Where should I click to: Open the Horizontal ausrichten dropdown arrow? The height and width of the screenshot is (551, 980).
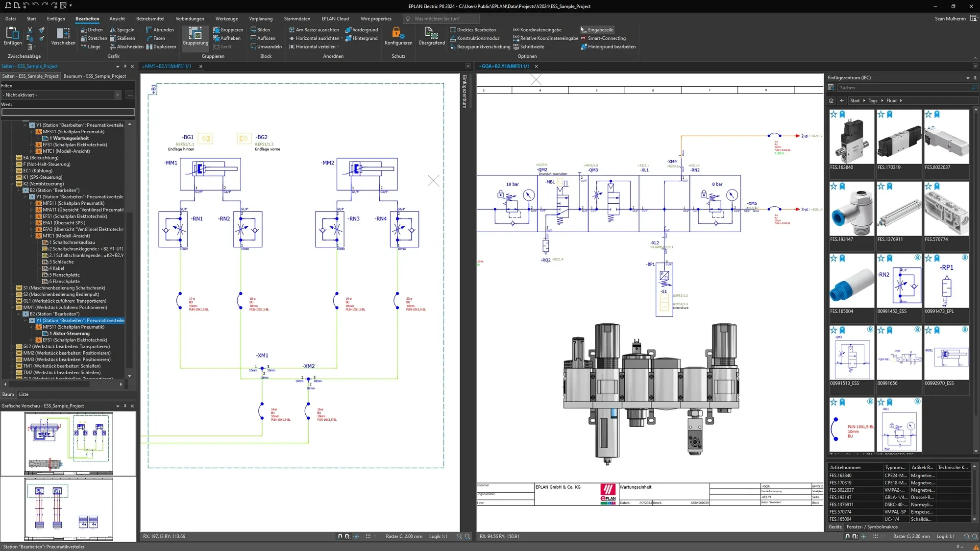point(342,38)
